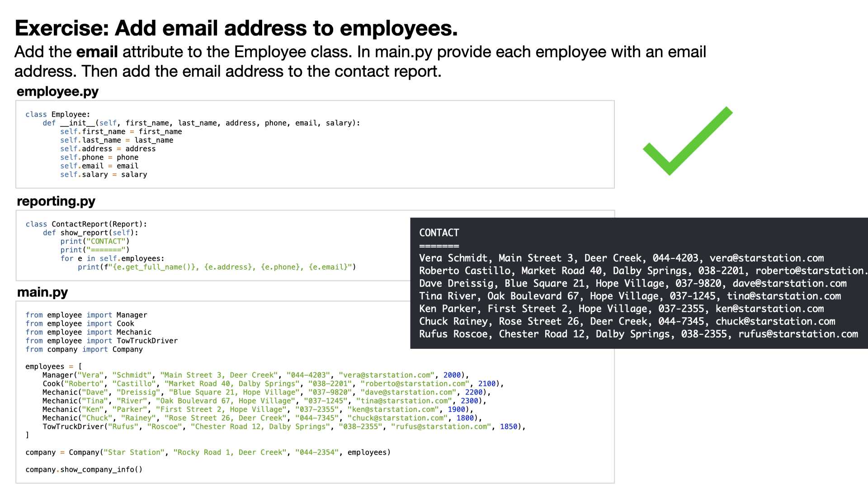The image size is (868, 488).
Task: Click the 'for e in self.employees:' line
Action: (113, 259)
